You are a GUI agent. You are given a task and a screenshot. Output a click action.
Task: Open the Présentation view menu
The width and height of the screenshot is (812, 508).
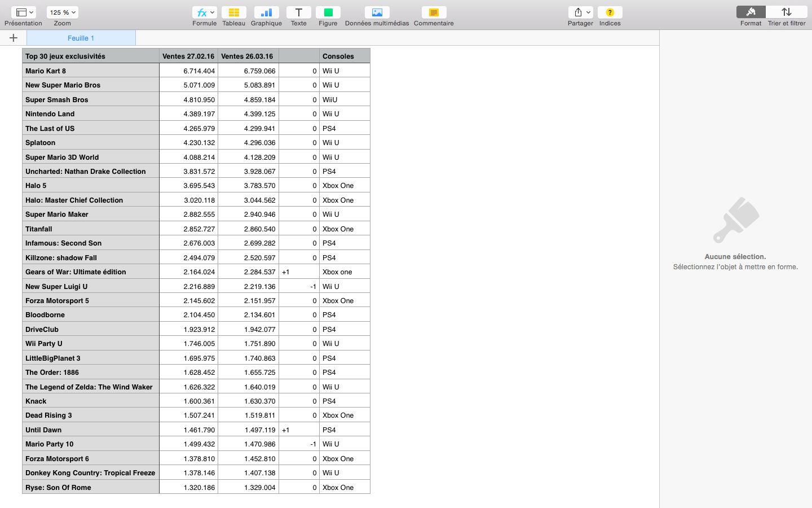coord(23,12)
